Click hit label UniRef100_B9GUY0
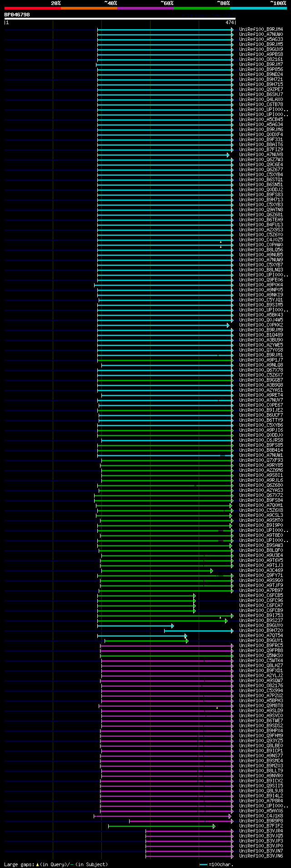 261,626
